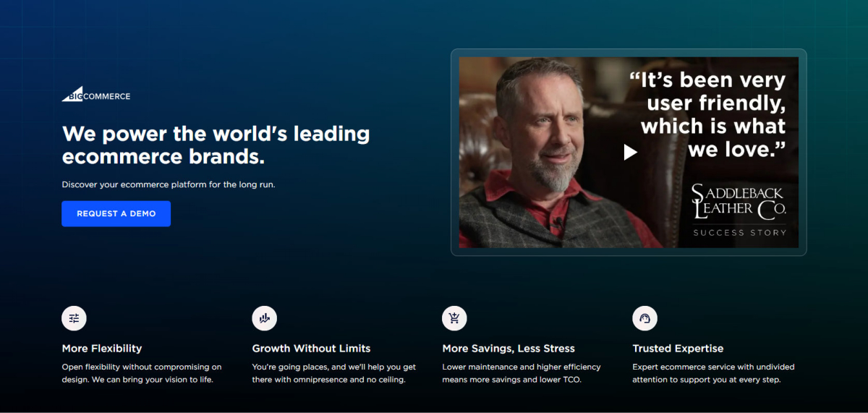The image size is (868, 413).
Task: Click the "Discover your ecommerce platform" subtitle
Action: 169,184
